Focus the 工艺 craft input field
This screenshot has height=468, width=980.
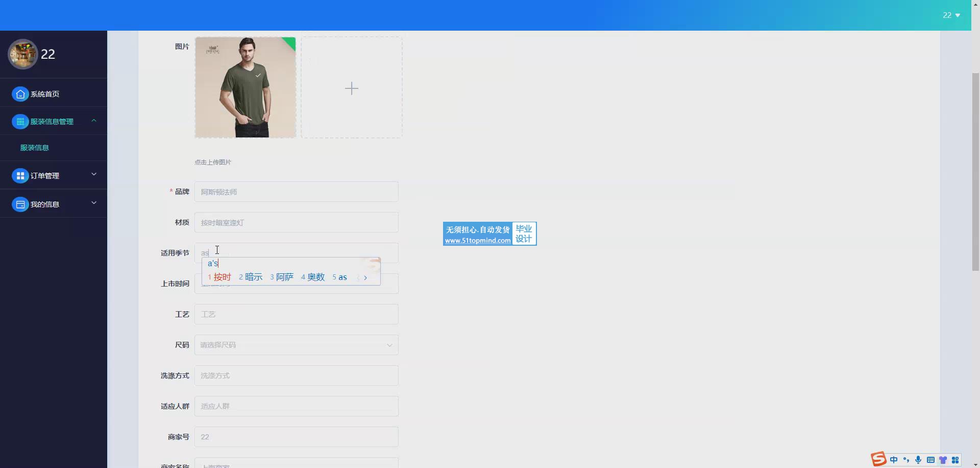click(x=297, y=314)
